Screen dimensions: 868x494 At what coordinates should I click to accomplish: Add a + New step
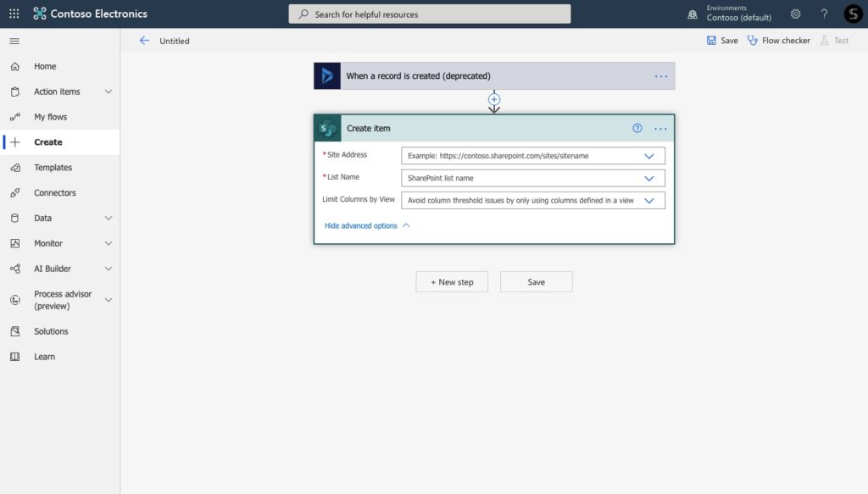click(x=452, y=282)
